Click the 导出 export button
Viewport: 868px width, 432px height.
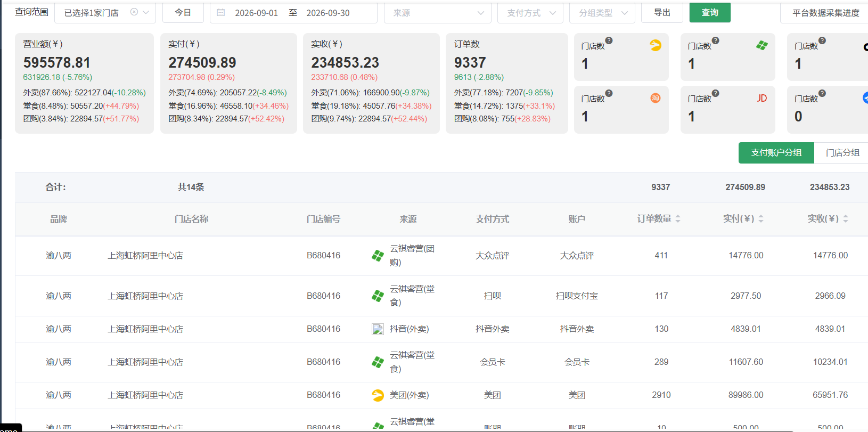[x=662, y=12]
